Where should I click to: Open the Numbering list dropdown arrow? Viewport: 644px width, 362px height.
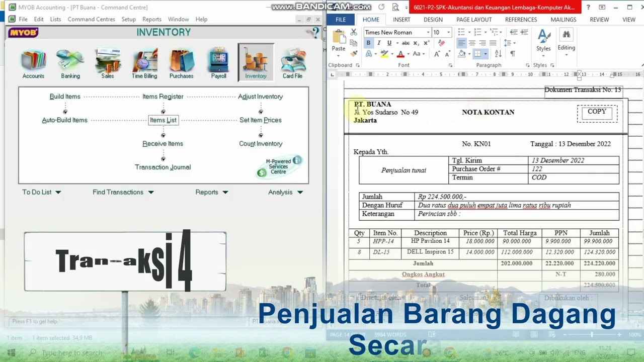click(x=485, y=32)
